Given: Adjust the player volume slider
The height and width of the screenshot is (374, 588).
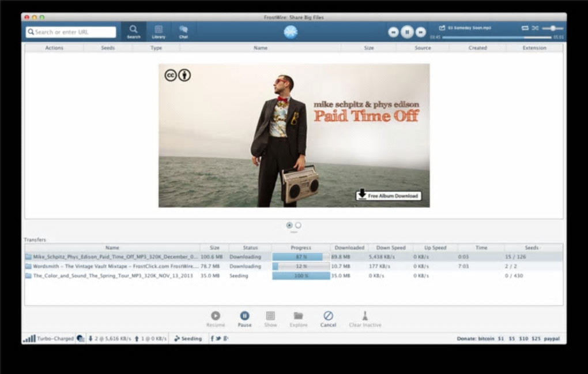Looking at the screenshot, I should (x=552, y=28).
